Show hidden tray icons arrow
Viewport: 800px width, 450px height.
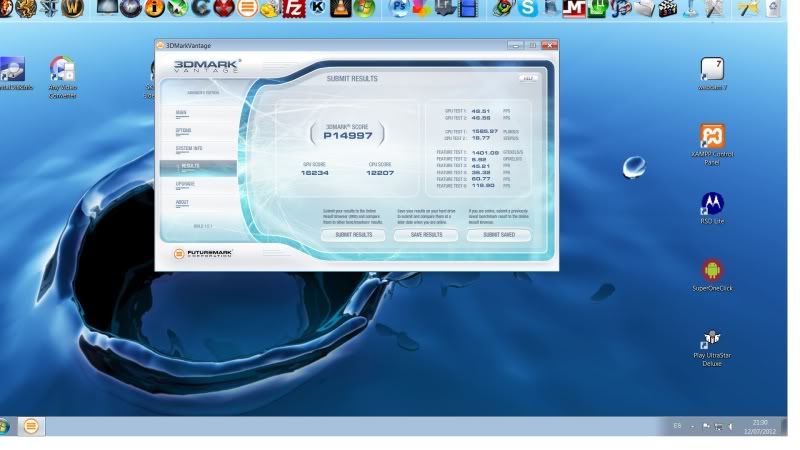692,427
